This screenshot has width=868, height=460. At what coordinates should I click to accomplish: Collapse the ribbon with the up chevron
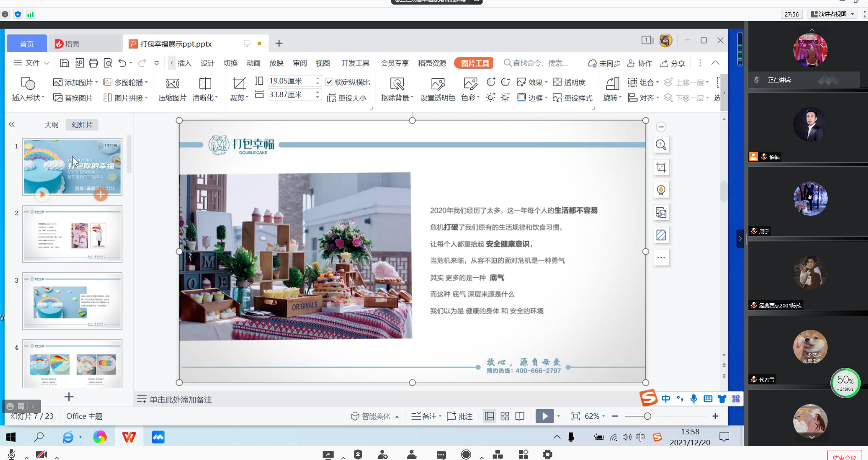(x=715, y=63)
